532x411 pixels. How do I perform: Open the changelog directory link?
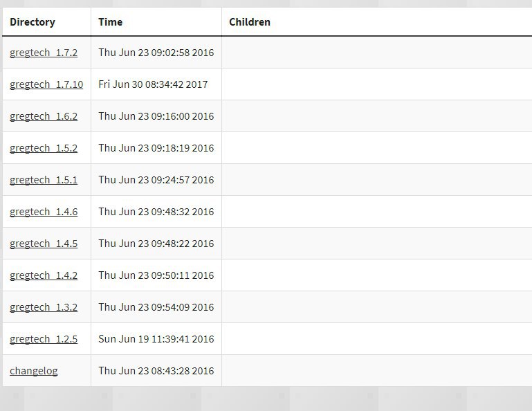click(x=34, y=371)
